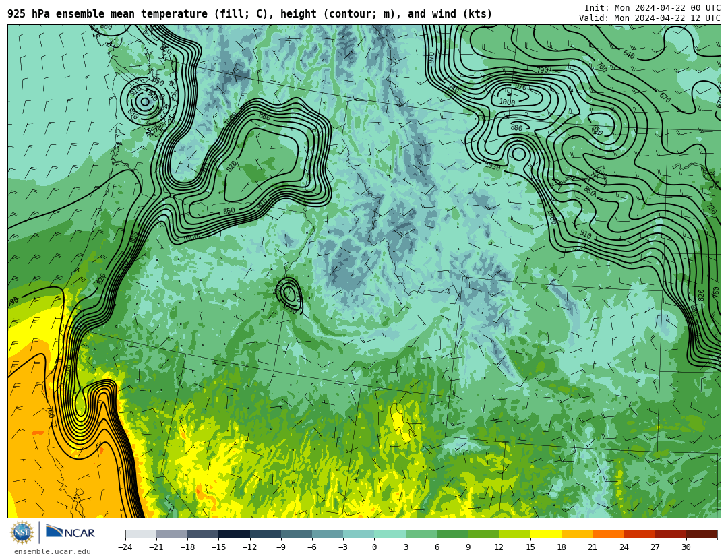Viewport: 728px width, 560px height.
Task: Pick the 9 to 12 green swatch
Action: pyautogui.click(x=483, y=534)
